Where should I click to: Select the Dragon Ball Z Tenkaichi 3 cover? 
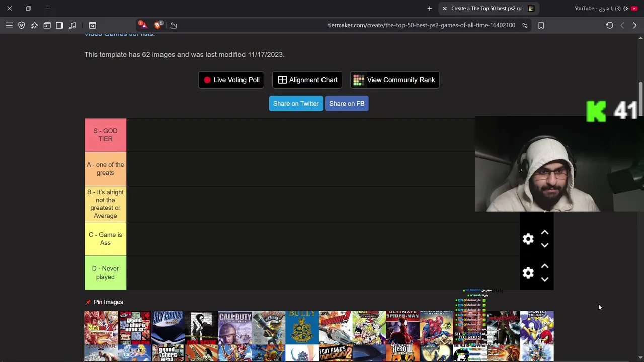point(369,327)
